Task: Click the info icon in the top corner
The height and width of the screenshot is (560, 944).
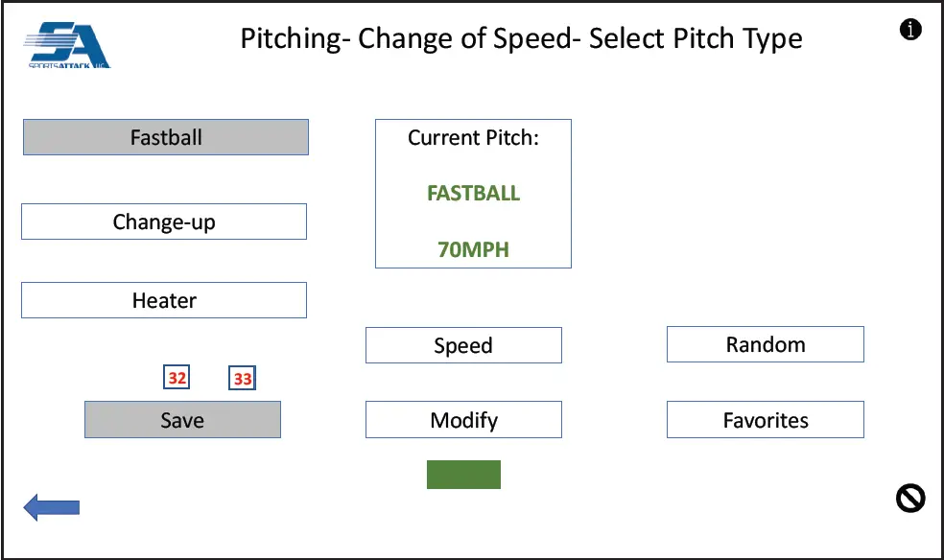Action: click(910, 30)
